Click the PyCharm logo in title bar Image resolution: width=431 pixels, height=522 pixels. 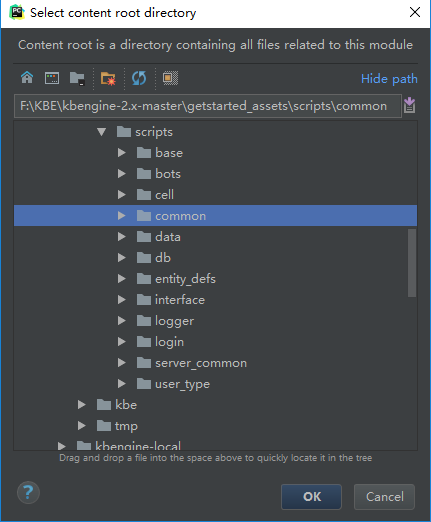coord(17,13)
